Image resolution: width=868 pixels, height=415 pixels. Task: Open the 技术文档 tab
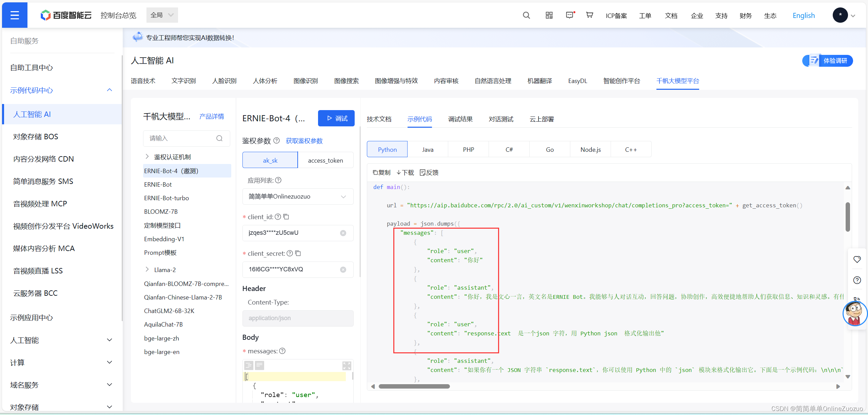(379, 119)
